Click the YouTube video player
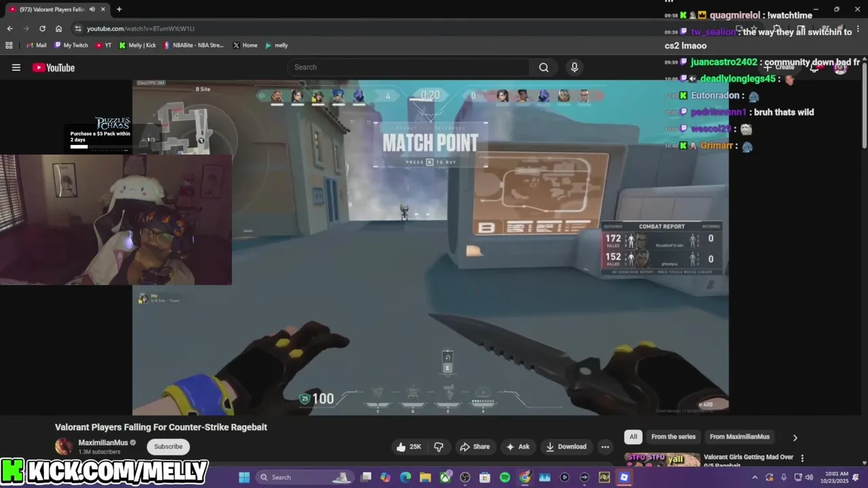 (x=431, y=247)
